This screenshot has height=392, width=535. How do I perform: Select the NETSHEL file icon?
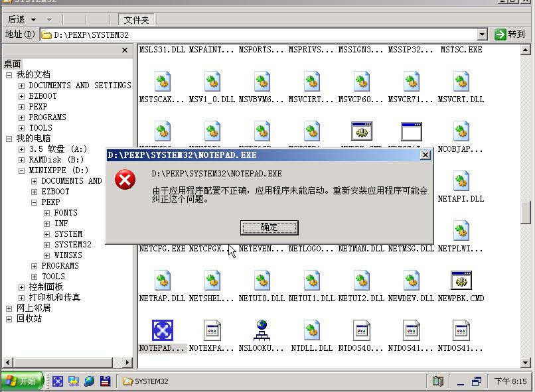(x=212, y=281)
